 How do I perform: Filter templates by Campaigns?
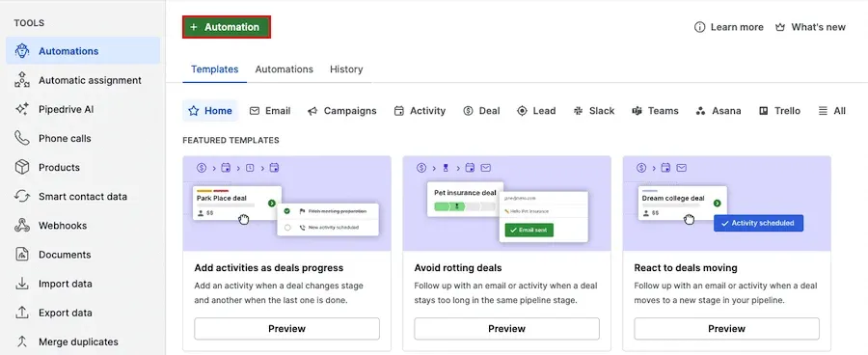342,111
